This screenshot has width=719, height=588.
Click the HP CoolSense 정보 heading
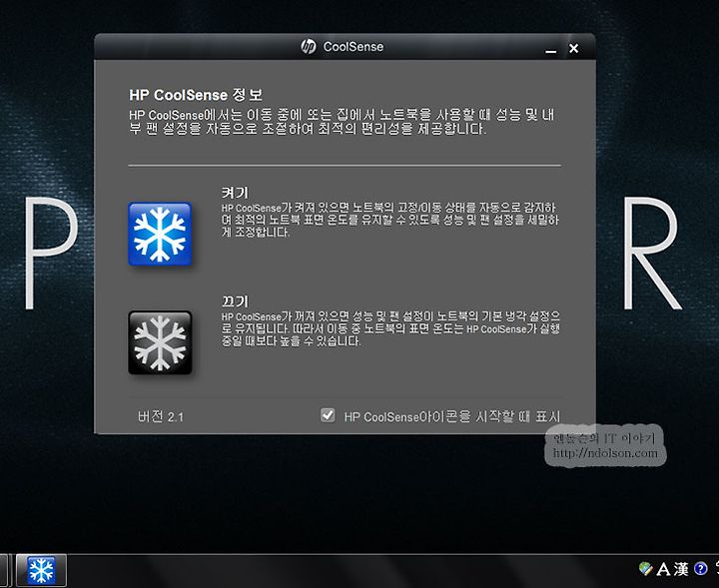[x=196, y=95]
